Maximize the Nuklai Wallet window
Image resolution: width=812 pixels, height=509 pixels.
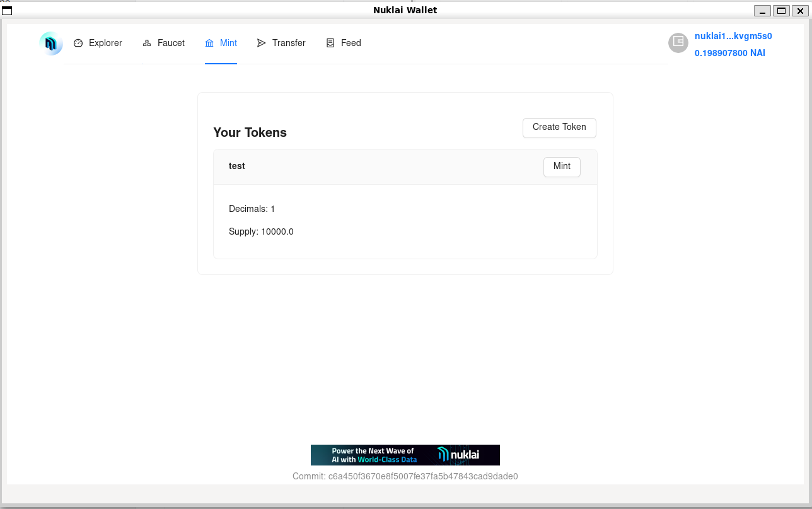click(x=781, y=10)
